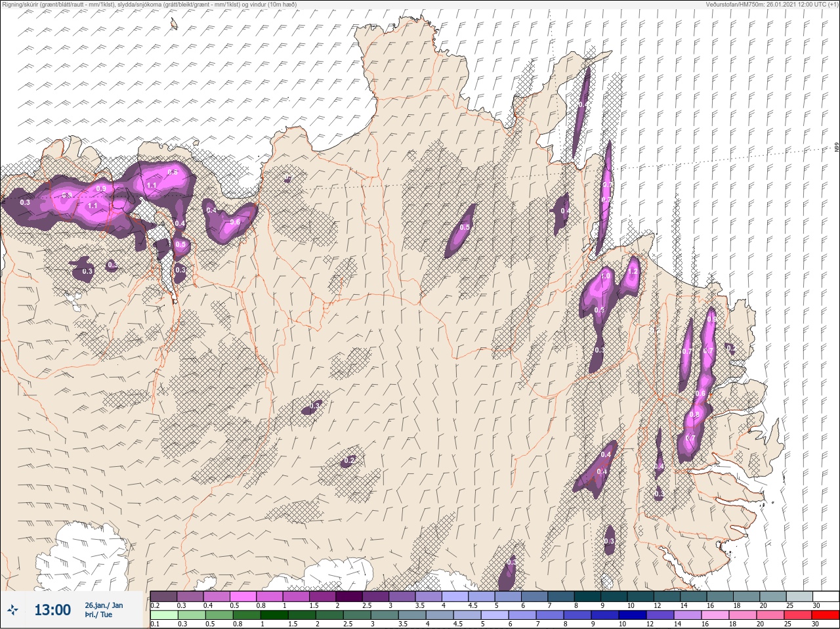
Task: Select the date text '26.jan./ Jan'
Action: tap(104, 605)
